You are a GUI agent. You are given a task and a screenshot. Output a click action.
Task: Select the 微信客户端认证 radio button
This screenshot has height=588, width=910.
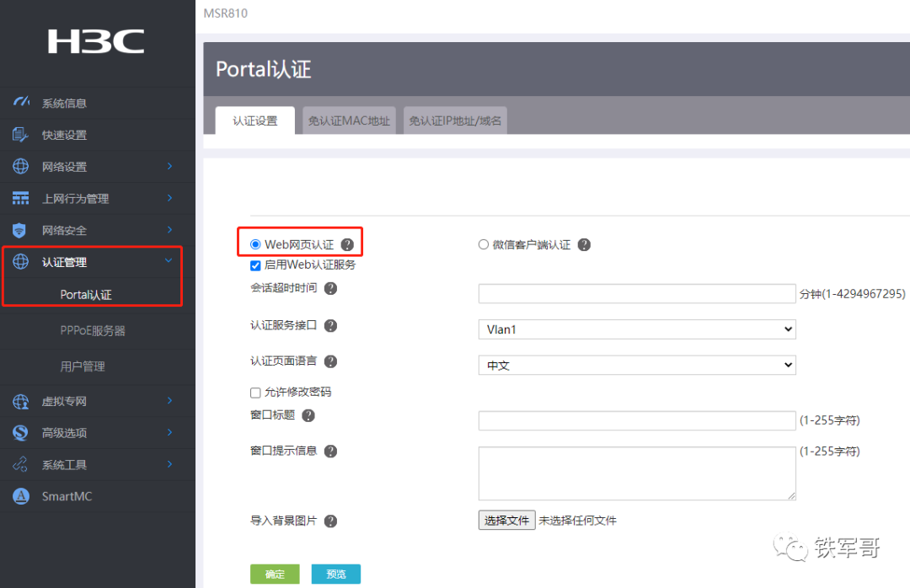[x=484, y=245]
